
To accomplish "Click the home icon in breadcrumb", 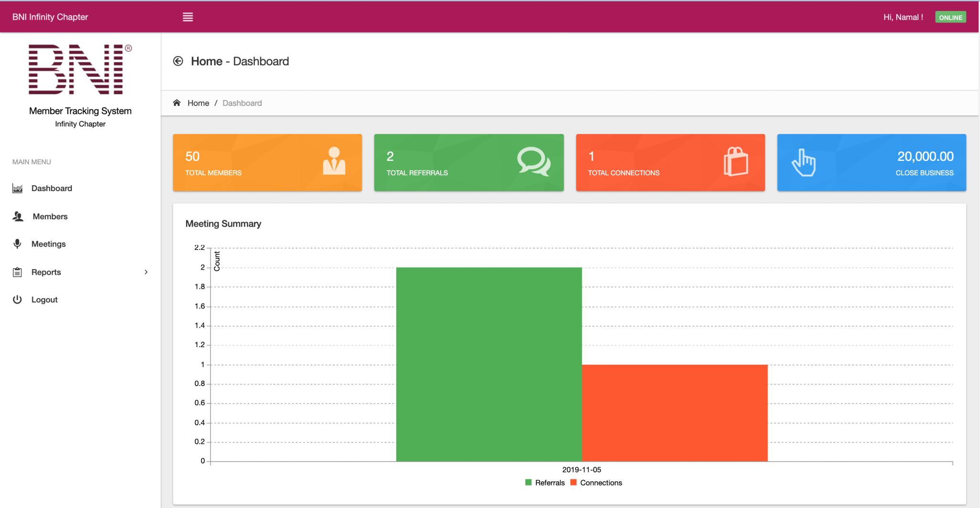I will tap(177, 103).
